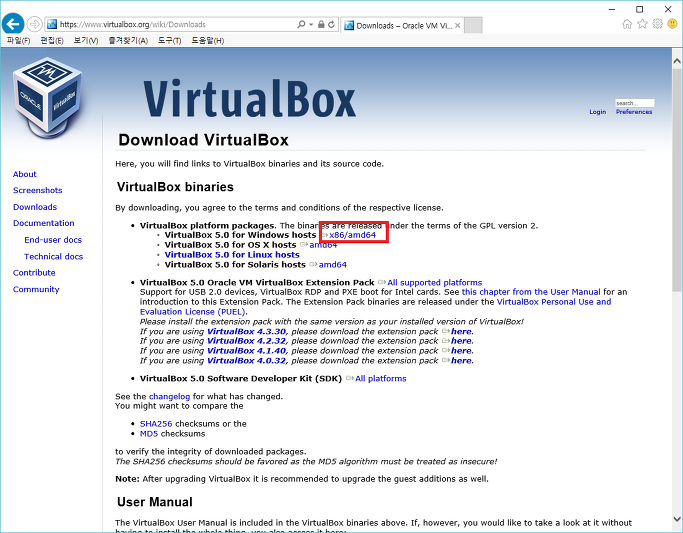Open the VirtualBox 4.0.32 link
The width and height of the screenshot is (683, 533).
(x=247, y=361)
